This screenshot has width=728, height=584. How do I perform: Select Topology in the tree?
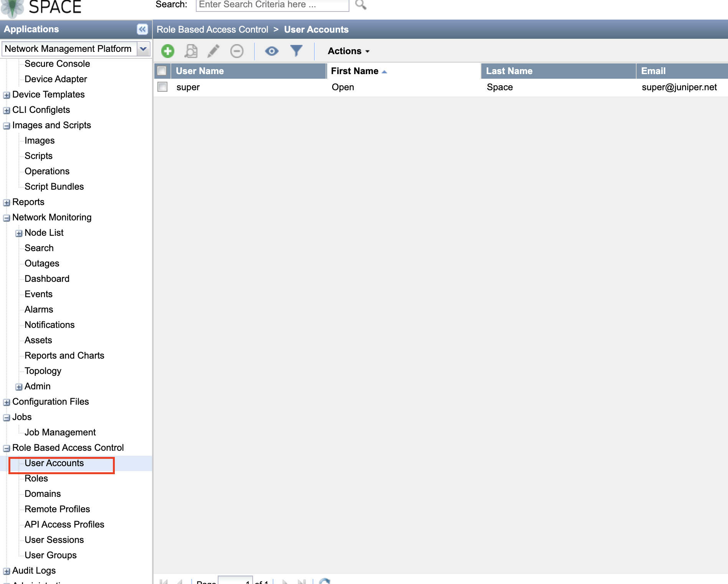[x=43, y=371]
